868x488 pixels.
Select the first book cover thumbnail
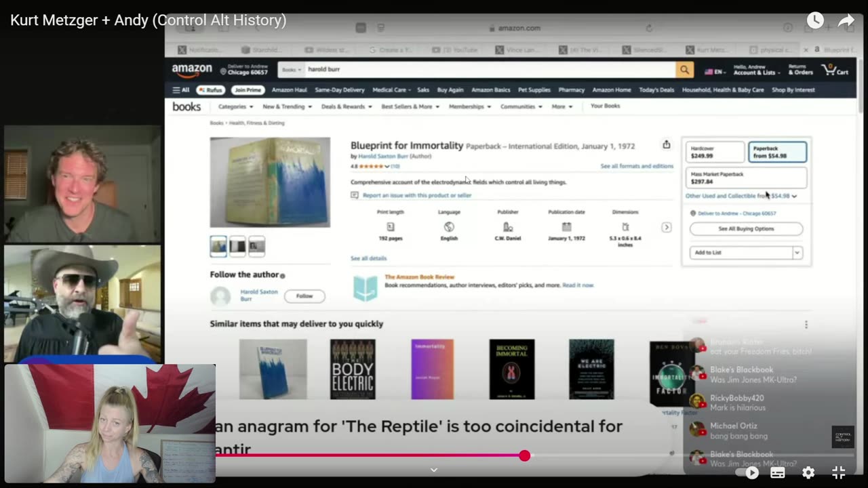point(218,246)
